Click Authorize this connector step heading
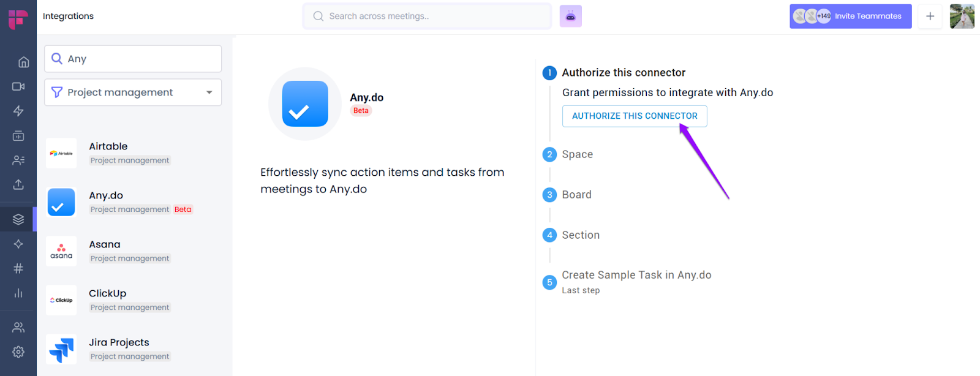Screen dimensions: 980x376 pos(624,73)
